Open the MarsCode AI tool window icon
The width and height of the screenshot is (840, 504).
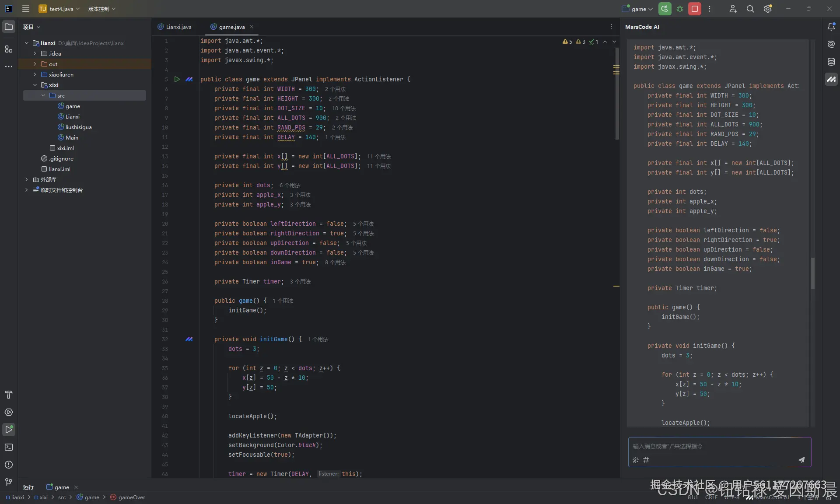coord(831,79)
